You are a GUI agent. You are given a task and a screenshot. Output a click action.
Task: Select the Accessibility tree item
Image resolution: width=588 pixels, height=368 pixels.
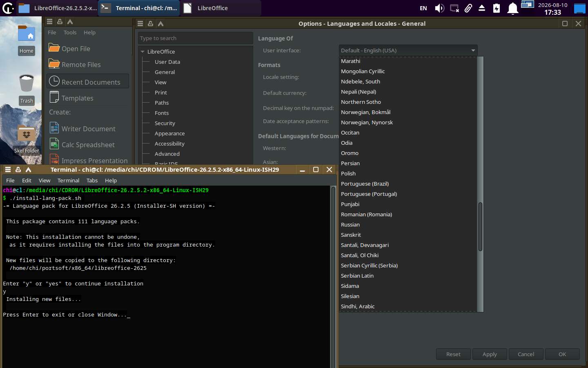[169, 144]
